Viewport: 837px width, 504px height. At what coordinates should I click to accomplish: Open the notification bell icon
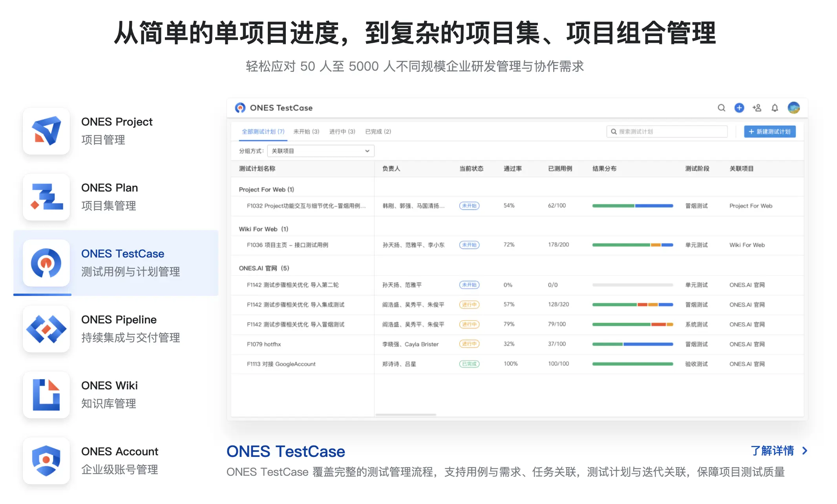coord(774,108)
